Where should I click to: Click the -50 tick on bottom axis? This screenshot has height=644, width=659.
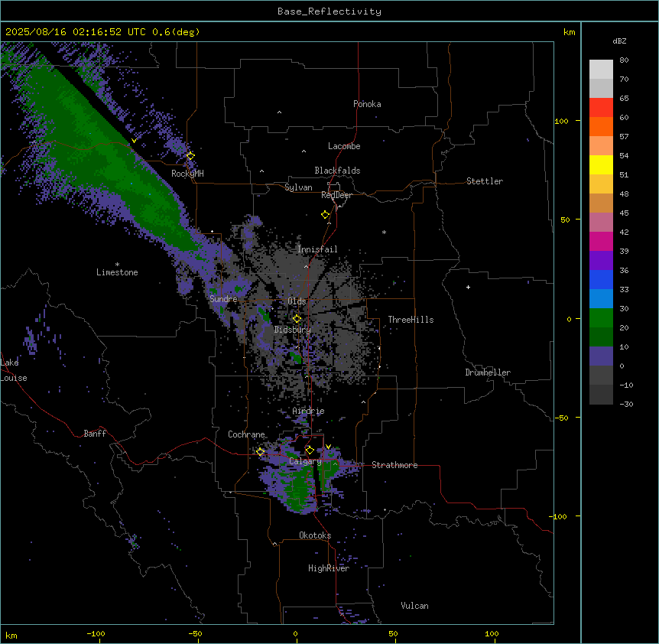point(195,633)
